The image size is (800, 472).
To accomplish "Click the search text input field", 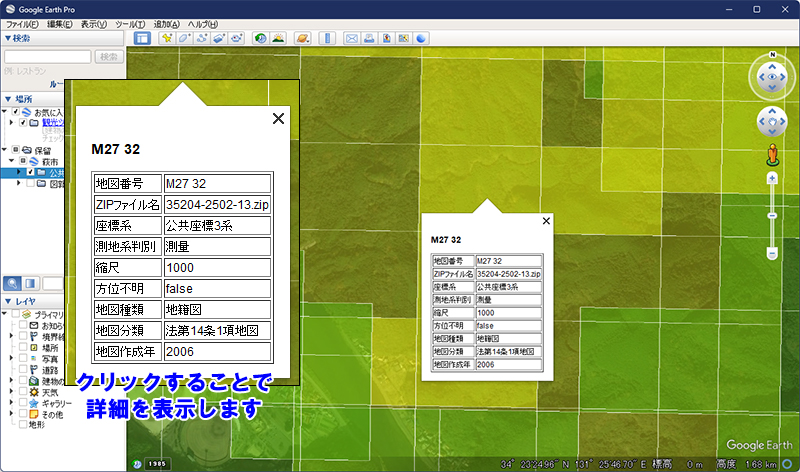I will [47, 57].
